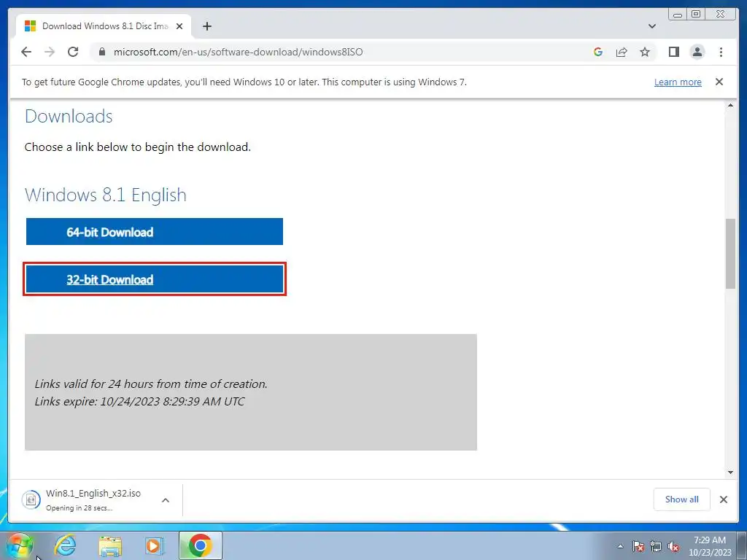
Task: Click the Links valid for 24 hours text
Action: click(151, 384)
